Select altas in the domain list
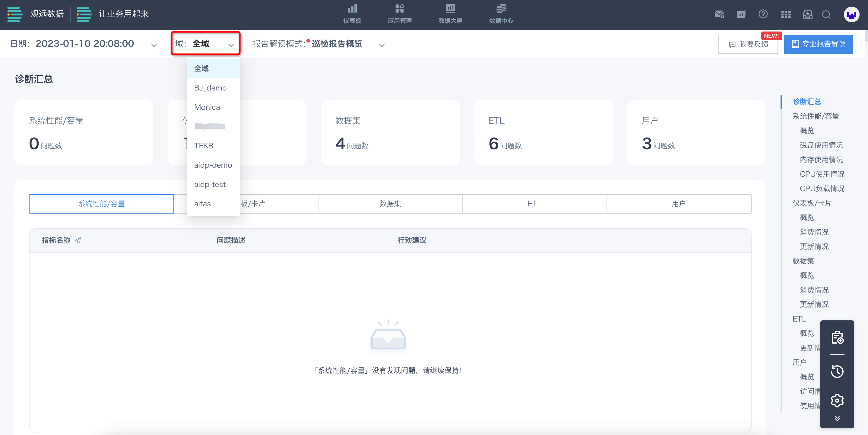 [213, 204]
